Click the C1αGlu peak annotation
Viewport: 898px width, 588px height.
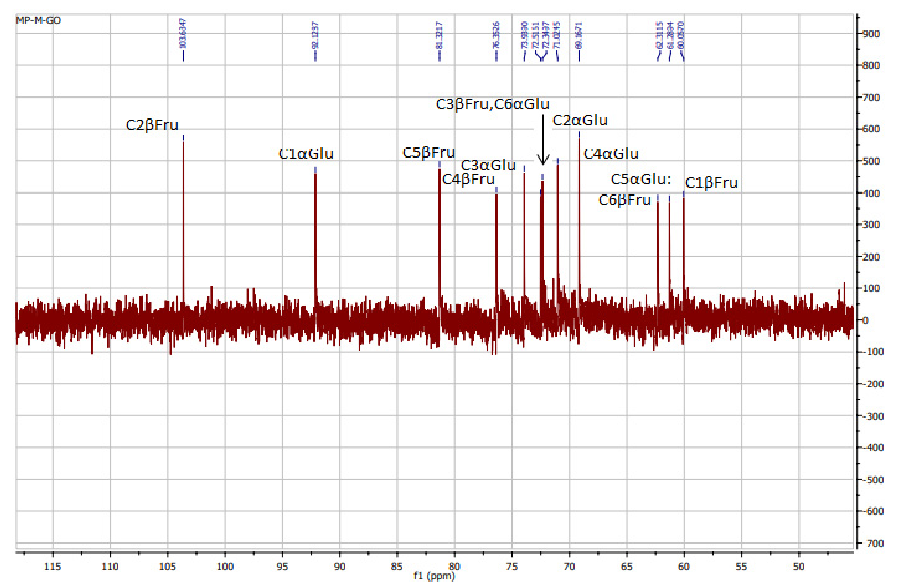pyautogui.click(x=306, y=154)
